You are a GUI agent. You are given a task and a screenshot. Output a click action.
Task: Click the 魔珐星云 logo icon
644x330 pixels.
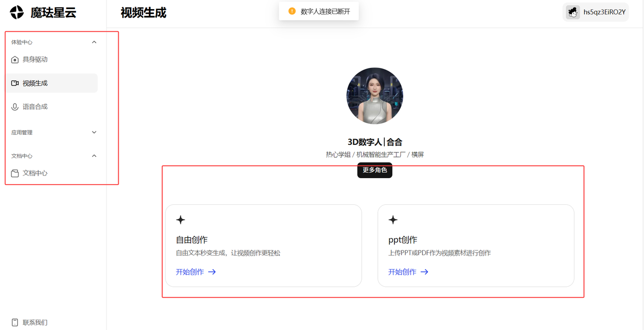(17, 13)
